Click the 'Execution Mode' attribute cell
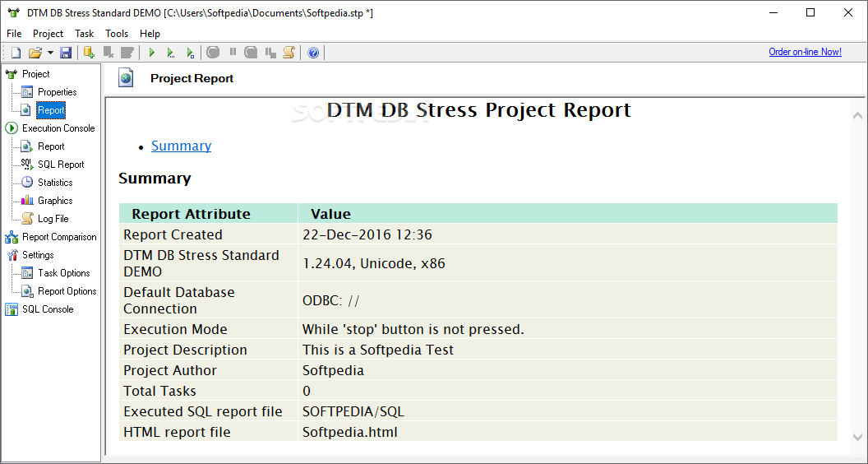This screenshot has width=868, height=464. (x=209, y=329)
